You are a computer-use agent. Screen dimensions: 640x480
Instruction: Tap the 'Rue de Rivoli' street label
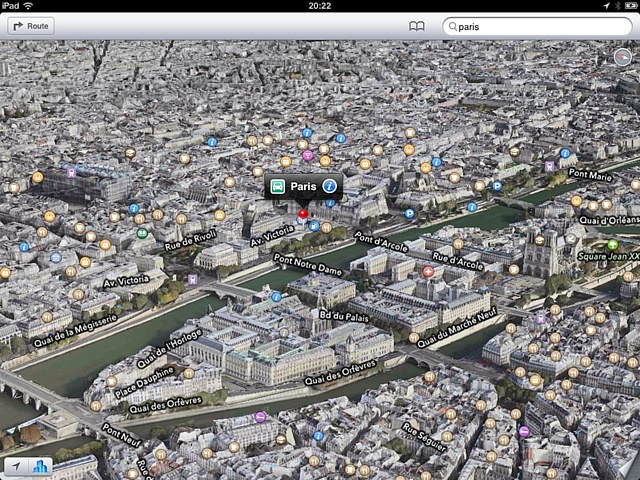pos(190,240)
